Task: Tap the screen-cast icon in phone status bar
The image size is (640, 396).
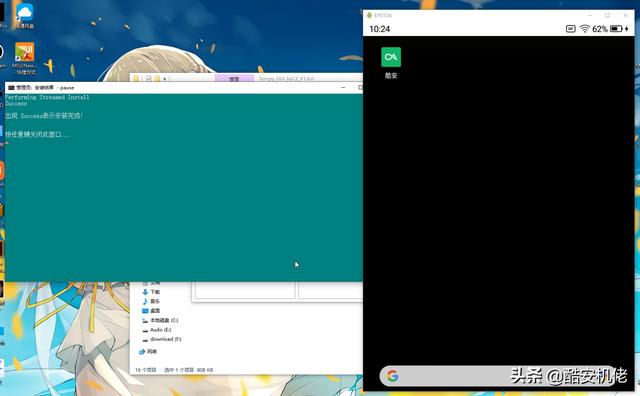Action: pos(571,29)
